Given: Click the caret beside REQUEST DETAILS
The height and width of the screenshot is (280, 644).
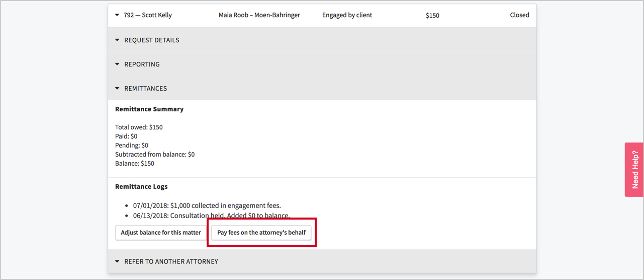Looking at the screenshot, I should point(117,40).
